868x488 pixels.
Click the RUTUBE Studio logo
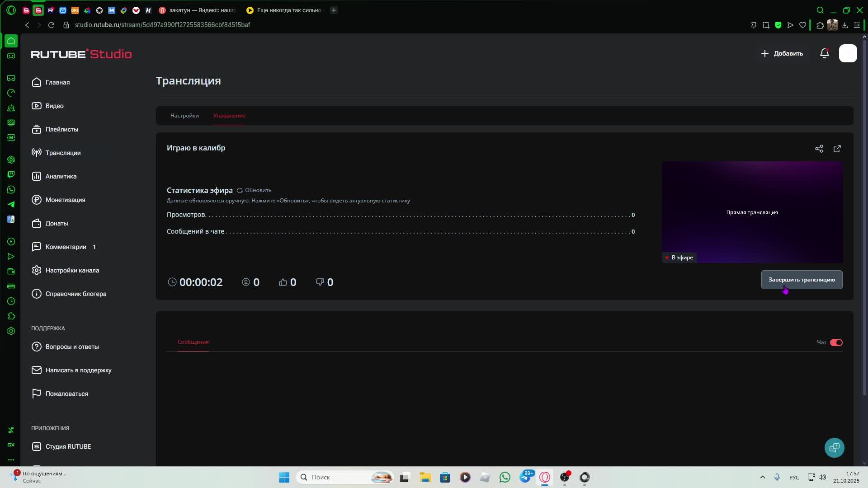point(81,54)
